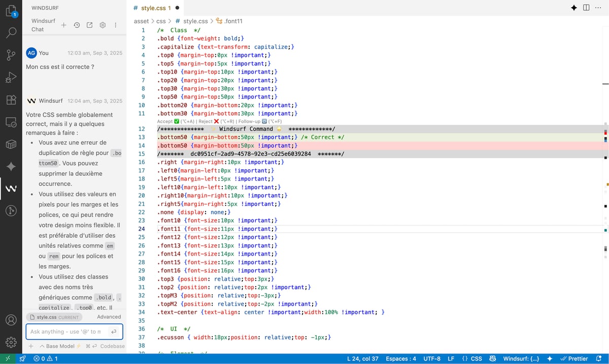
Task: Submit chat message with enter arrow button
Action: coord(114,332)
